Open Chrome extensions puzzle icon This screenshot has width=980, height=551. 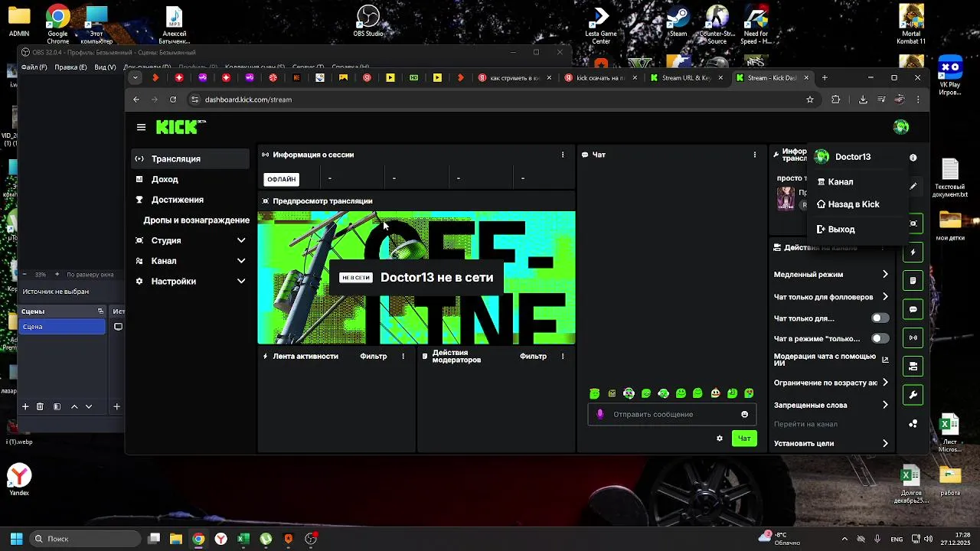point(835,99)
